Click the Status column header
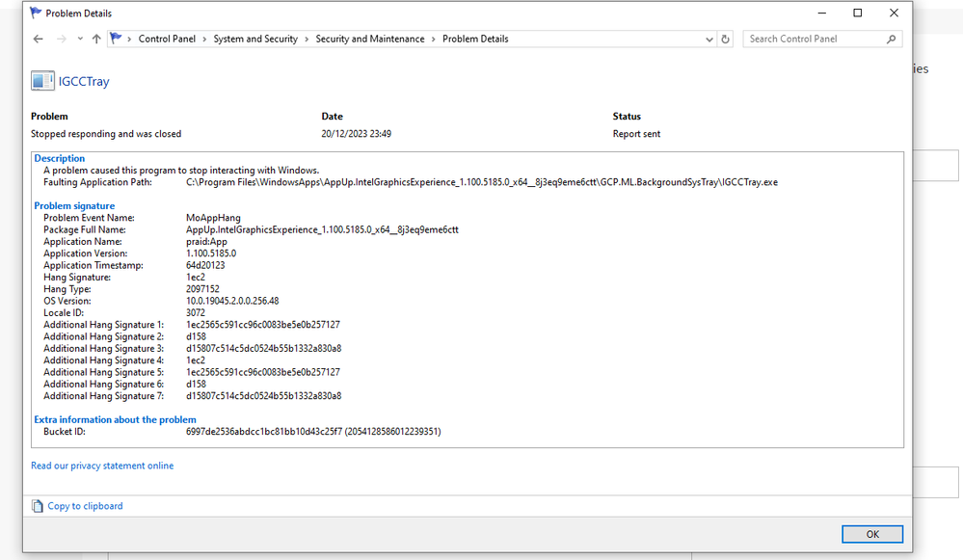The height and width of the screenshot is (560, 963). 627,116
